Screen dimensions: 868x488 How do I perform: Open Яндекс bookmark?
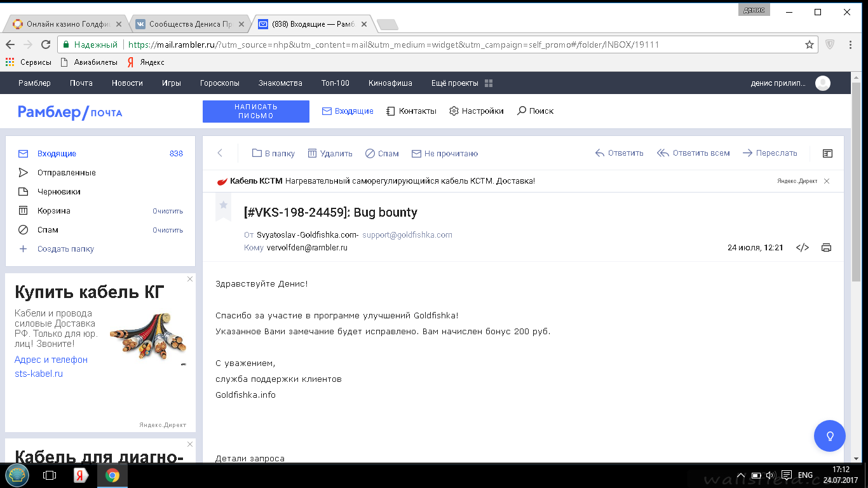146,62
